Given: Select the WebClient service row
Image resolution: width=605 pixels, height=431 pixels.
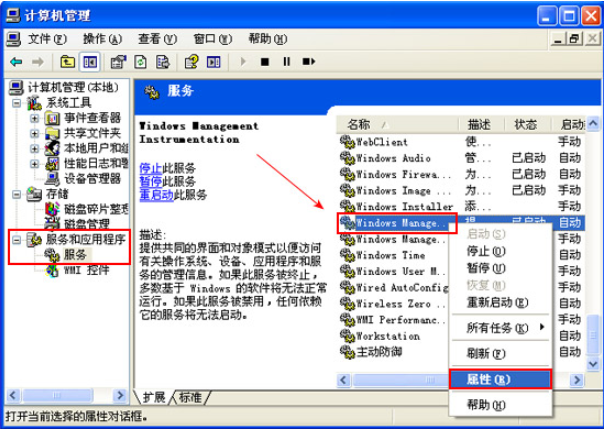Looking at the screenshot, I should coord(462,142).
